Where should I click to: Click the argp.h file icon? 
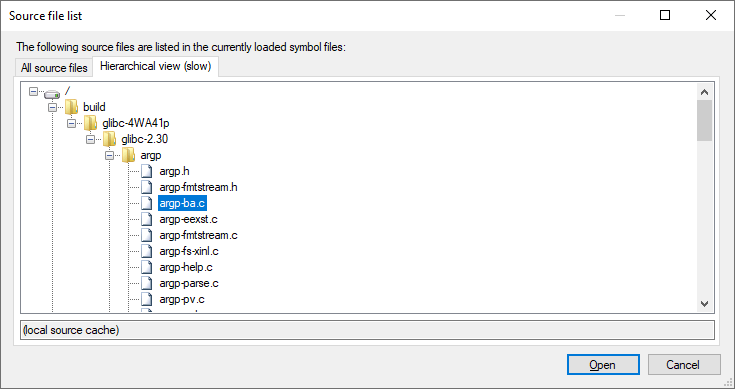pos(147,171)
